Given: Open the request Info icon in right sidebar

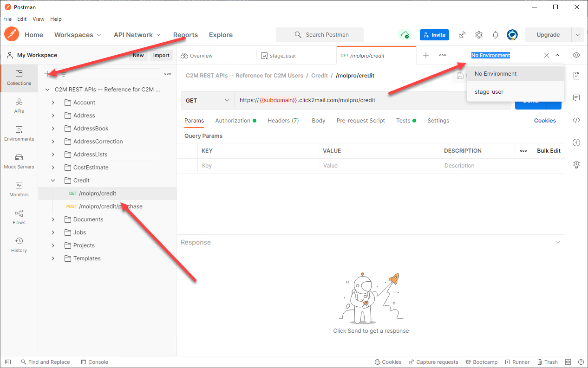Looking at the screenshot, I should coord(576,142).
